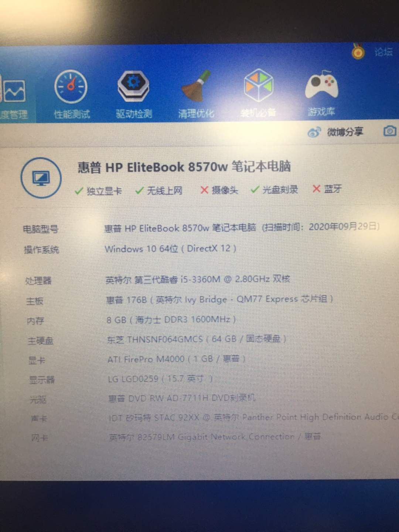Select the 82579LM Gigabit Network Connection value

215,437
